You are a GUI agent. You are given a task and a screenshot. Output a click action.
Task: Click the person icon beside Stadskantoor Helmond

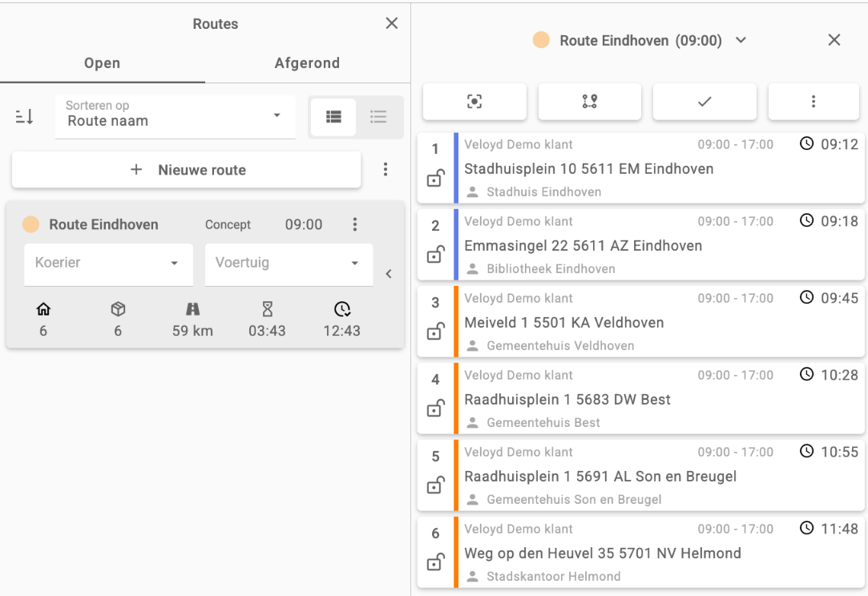pos(472,577)
